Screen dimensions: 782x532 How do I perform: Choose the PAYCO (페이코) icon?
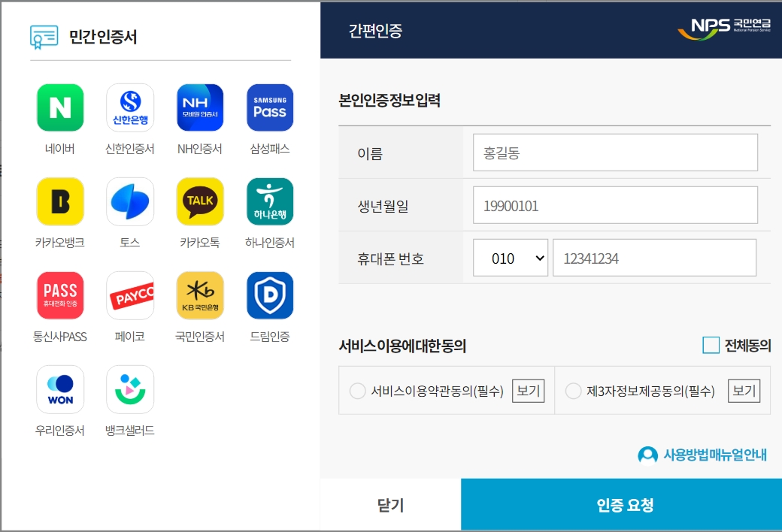click(129, 295)
